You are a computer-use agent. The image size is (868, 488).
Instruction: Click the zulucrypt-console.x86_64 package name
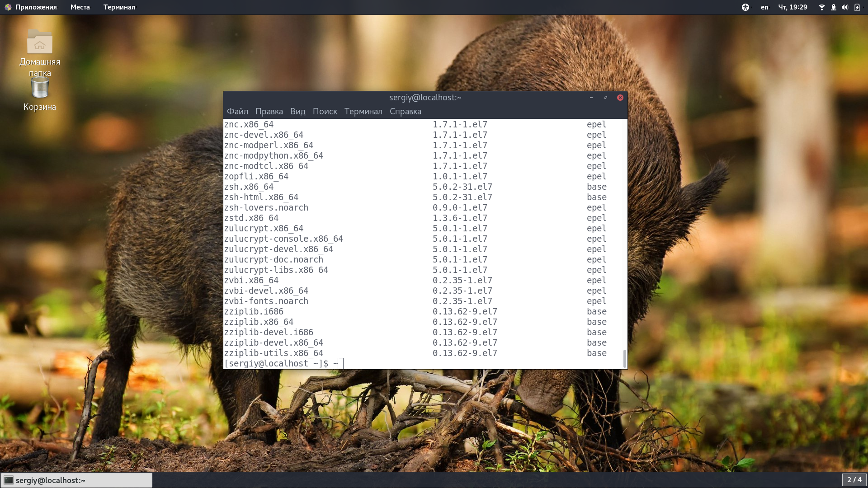click(x=283, y=239)
